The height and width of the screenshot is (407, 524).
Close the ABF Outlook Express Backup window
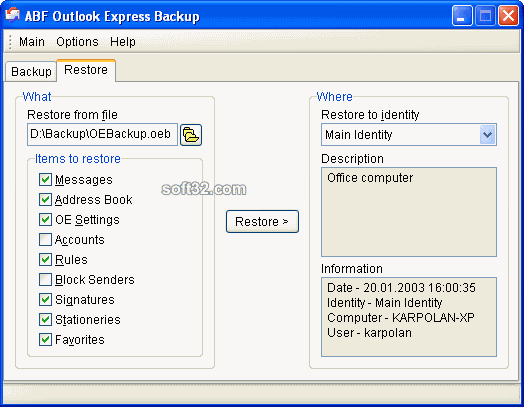pyautogui.click(x=508, y=15)
